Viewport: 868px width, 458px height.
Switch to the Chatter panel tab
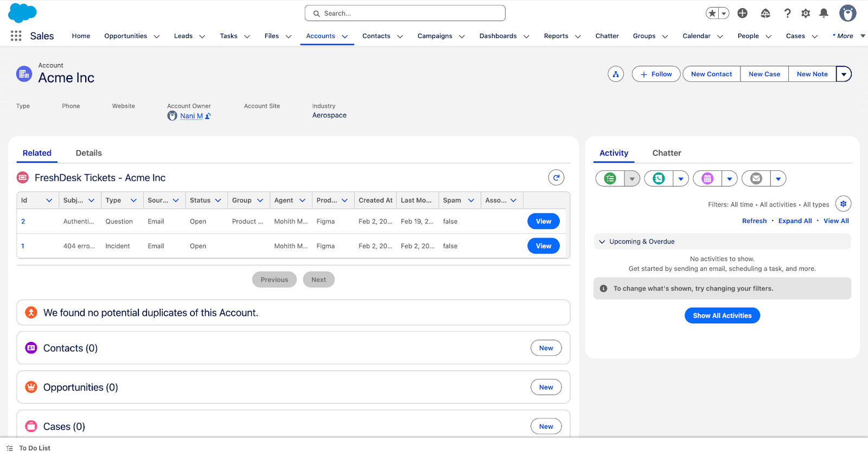coord(667,153)
